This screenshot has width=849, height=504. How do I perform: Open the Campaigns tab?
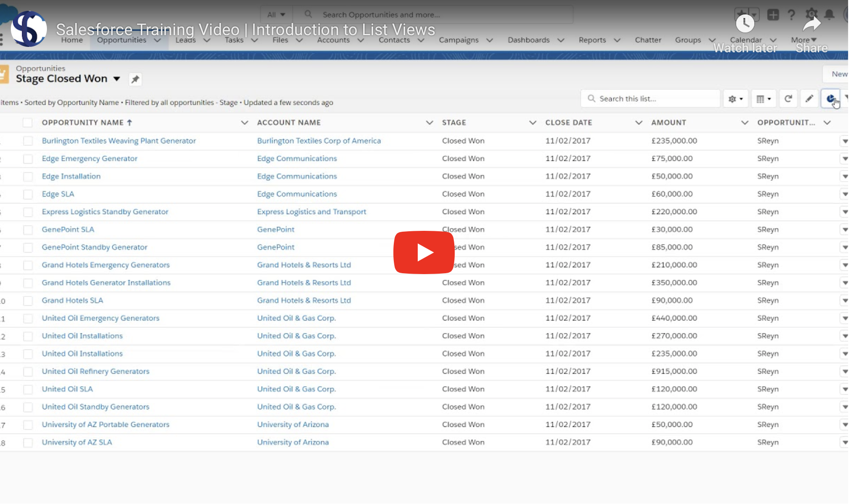459,40
